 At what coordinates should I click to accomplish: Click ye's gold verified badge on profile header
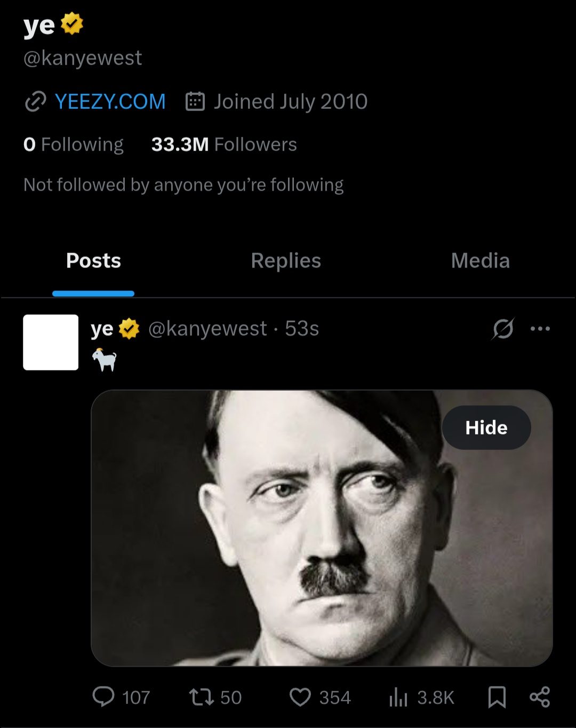[71, 23]
